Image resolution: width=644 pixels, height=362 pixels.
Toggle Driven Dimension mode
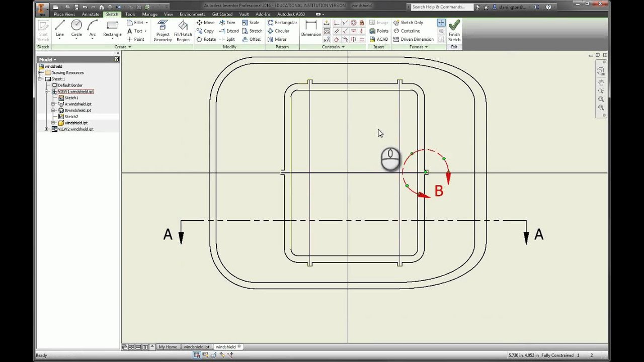tap(414, 39)
